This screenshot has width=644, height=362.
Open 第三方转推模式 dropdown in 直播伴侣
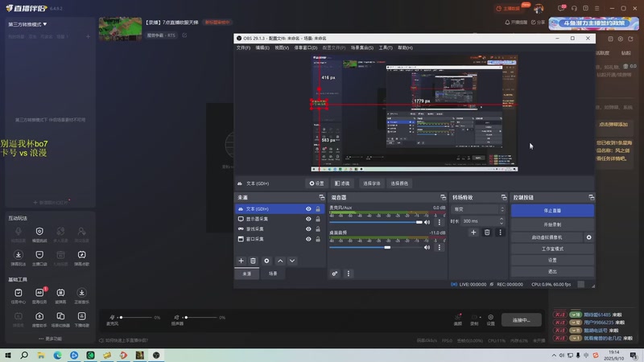(27, 24)
